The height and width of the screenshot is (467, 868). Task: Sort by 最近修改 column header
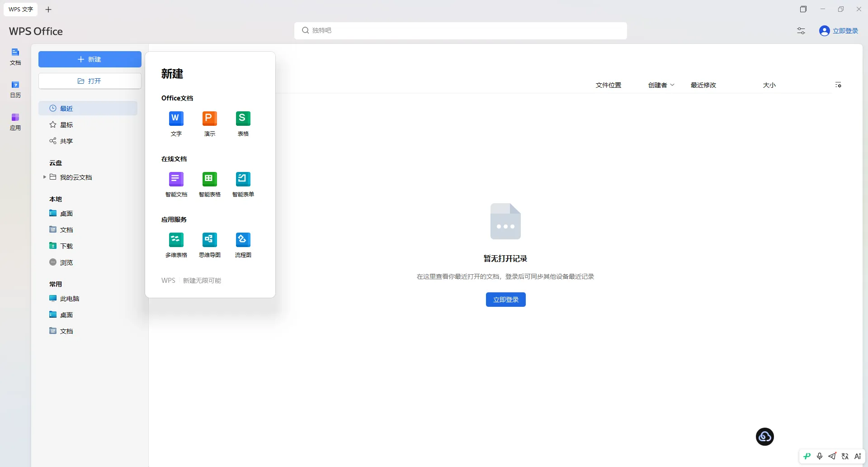pyautogui.click(x=703, y=85)
